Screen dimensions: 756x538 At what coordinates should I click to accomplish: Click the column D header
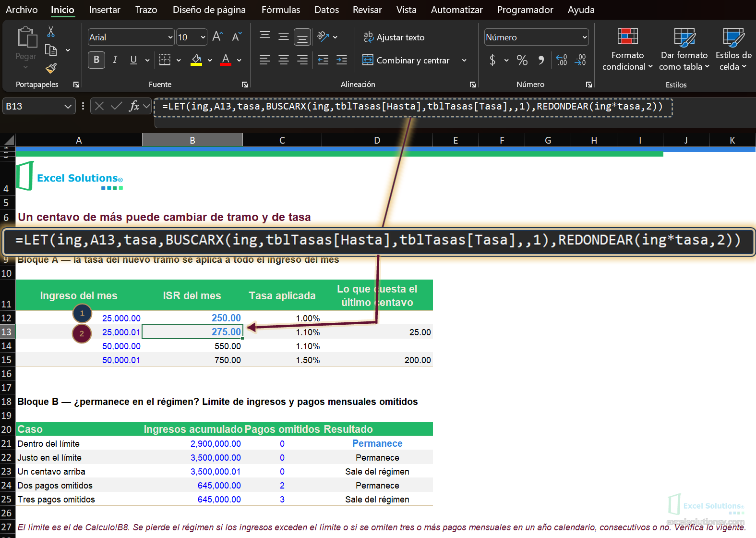point(377,140)
